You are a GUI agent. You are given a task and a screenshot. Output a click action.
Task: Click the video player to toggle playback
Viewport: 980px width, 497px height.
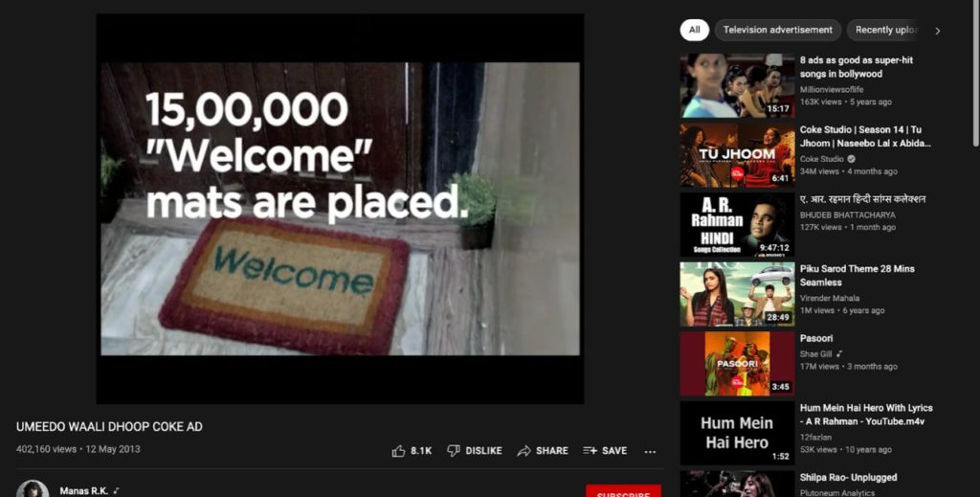point(340,209)
